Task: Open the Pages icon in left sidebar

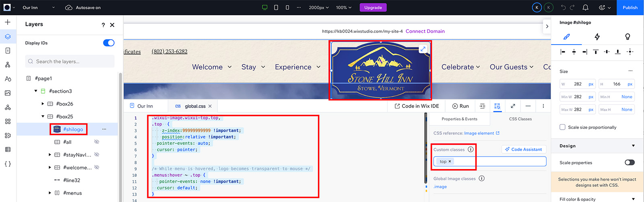Action: coord(8,51)
